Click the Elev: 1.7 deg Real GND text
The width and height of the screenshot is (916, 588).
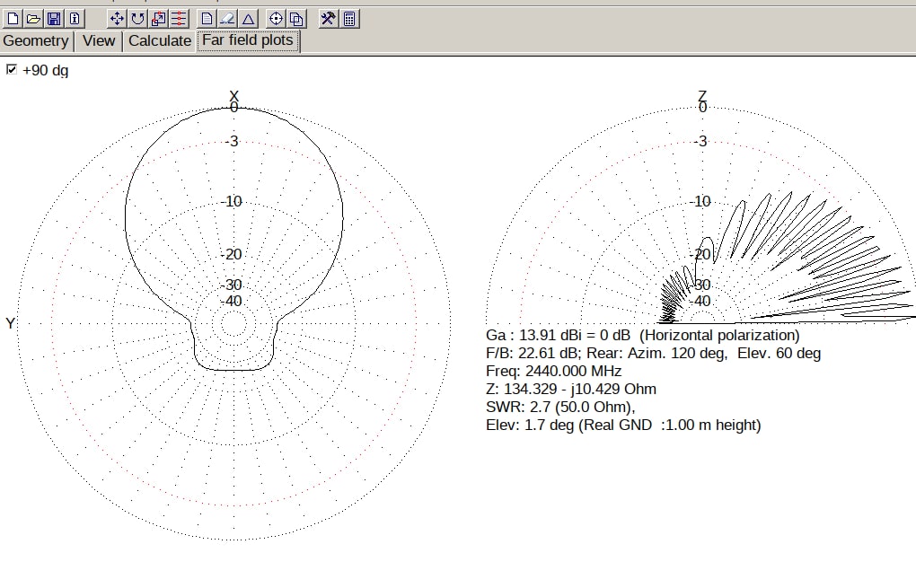[x=623, y=426]
